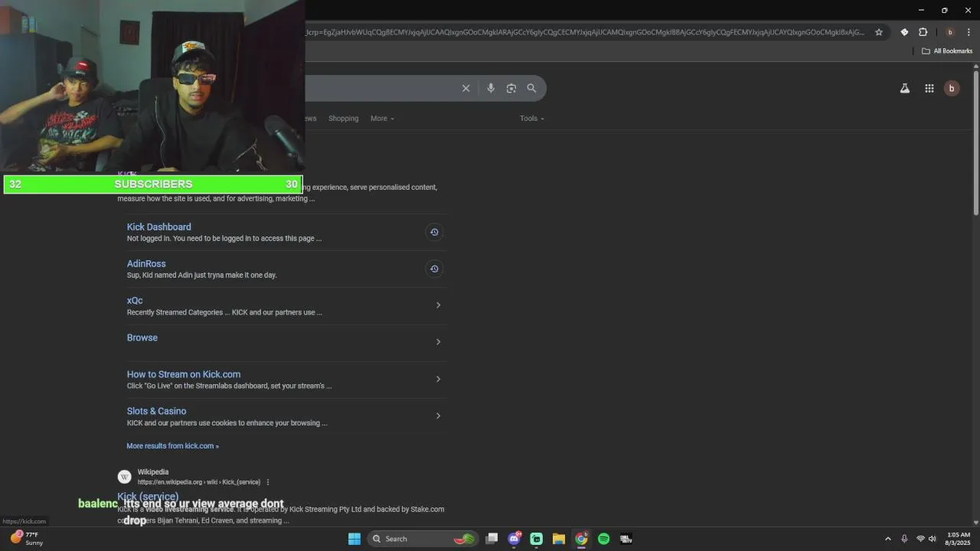The image size is (980, 551).
Task: Click the history icon beside AdinRoss
Action: (x=434, y=269)
